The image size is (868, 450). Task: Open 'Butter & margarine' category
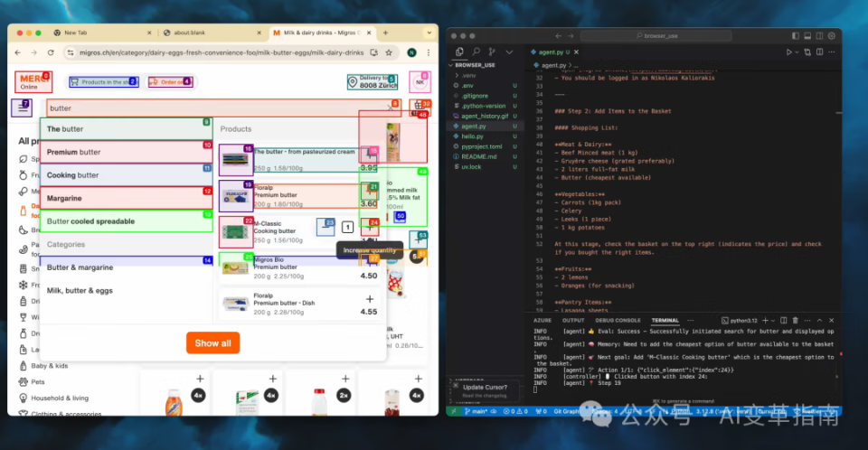(127, 267)
